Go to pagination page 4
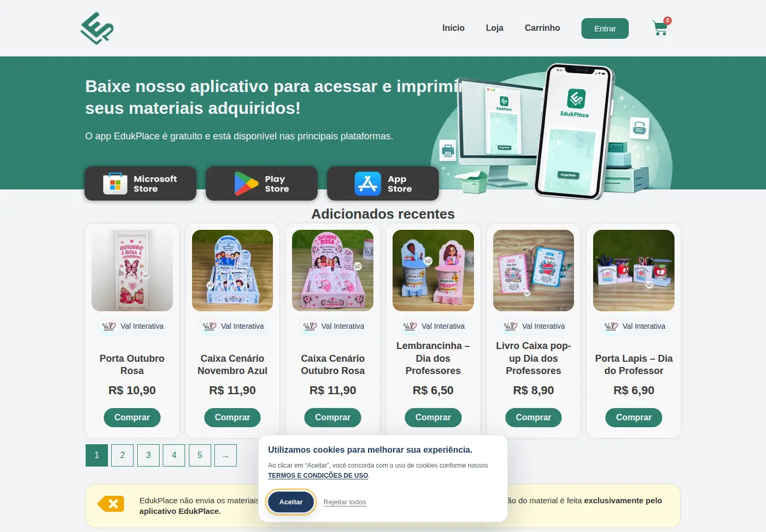The image size is (766, 532). pos(174,455)
